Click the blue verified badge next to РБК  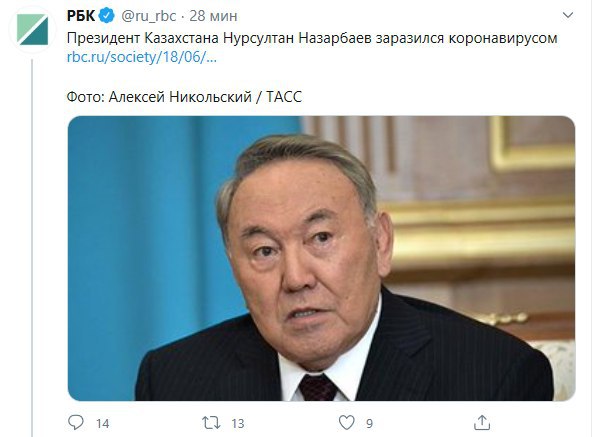tap(107, 16)
